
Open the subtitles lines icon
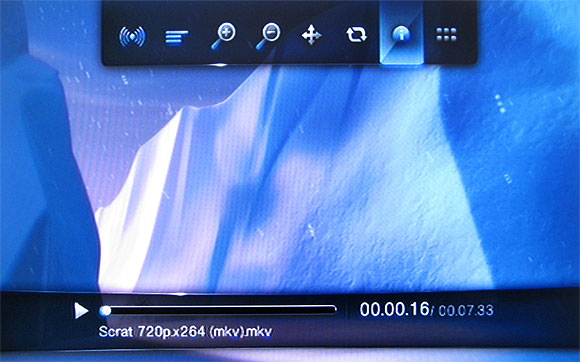coord(176,37)
